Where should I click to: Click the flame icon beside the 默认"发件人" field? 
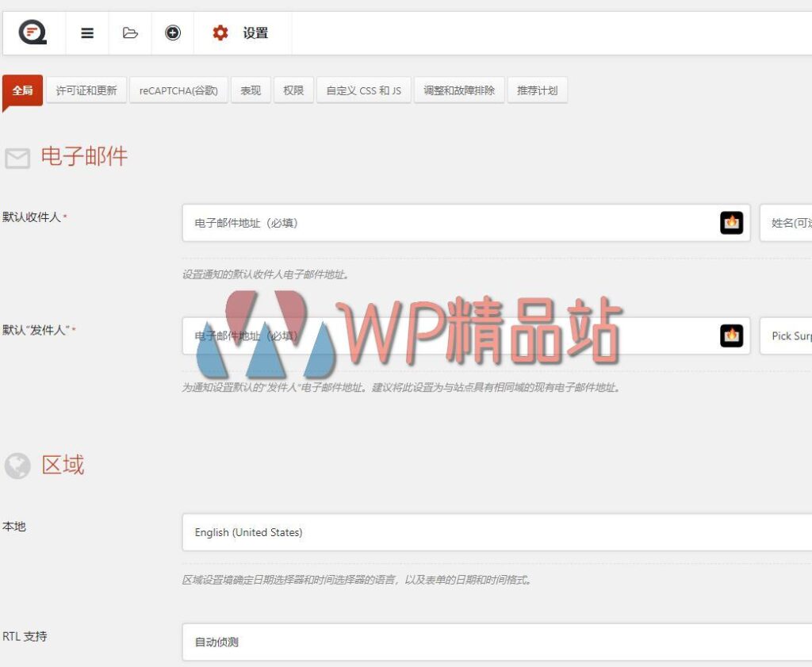[x=732, y=335]
